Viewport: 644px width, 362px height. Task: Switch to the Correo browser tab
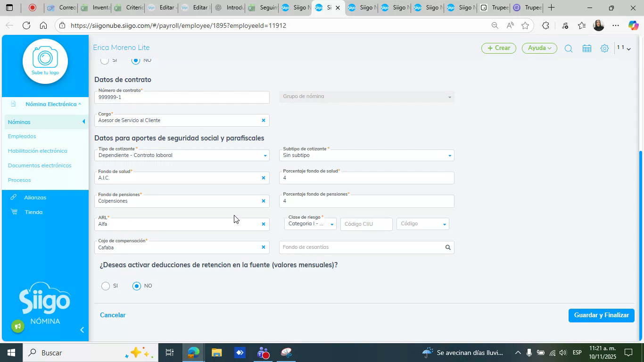(61, 8)
